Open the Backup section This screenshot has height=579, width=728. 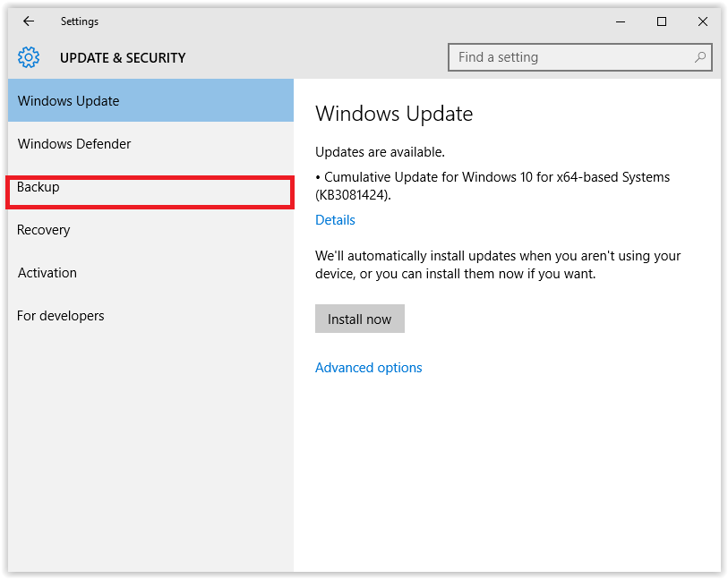click(151, 187)
